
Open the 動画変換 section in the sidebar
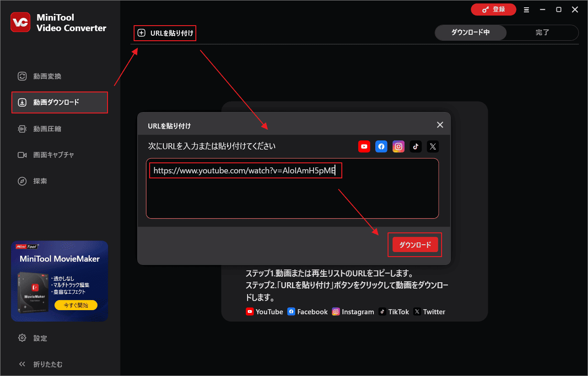pyautogui.click(x=60, y=76)
